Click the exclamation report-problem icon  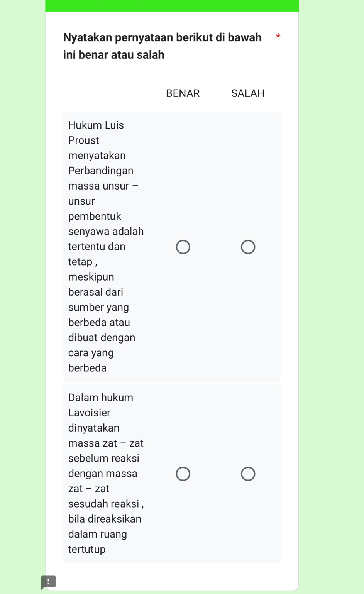click(48, 582)
